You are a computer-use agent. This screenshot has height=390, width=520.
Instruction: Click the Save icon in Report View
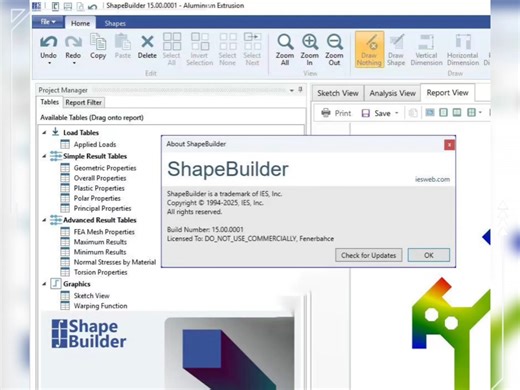[366, 113]
